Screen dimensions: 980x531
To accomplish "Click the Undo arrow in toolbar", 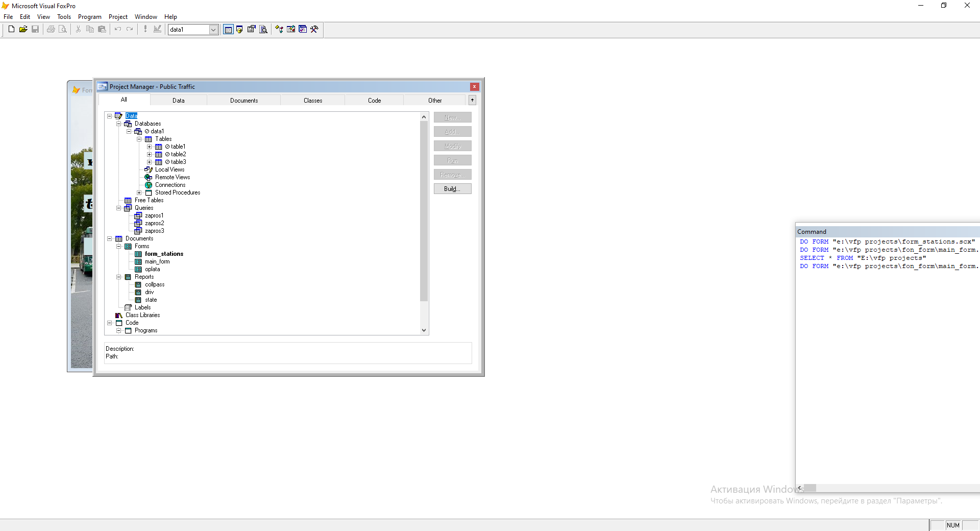I will point(118,29).
